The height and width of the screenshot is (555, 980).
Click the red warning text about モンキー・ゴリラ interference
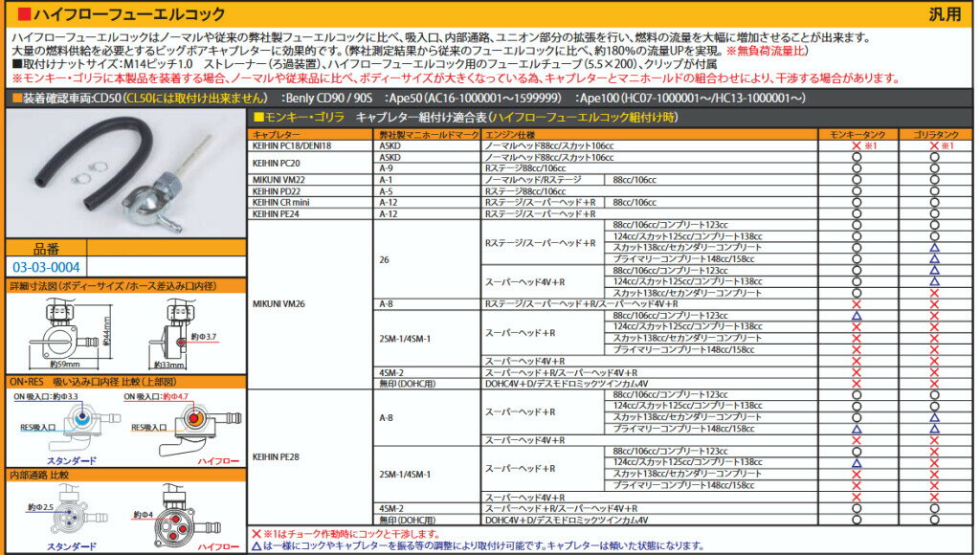[x=457, y=78]
